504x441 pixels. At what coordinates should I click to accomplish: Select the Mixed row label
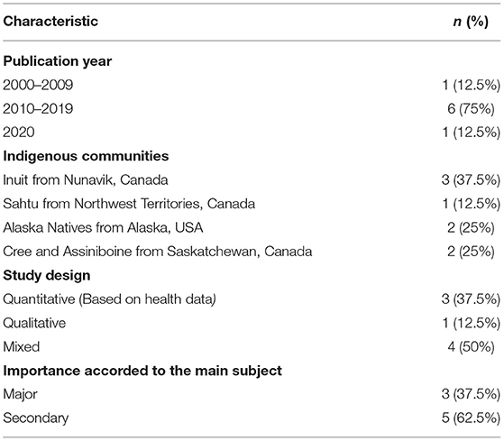[22, 347]
